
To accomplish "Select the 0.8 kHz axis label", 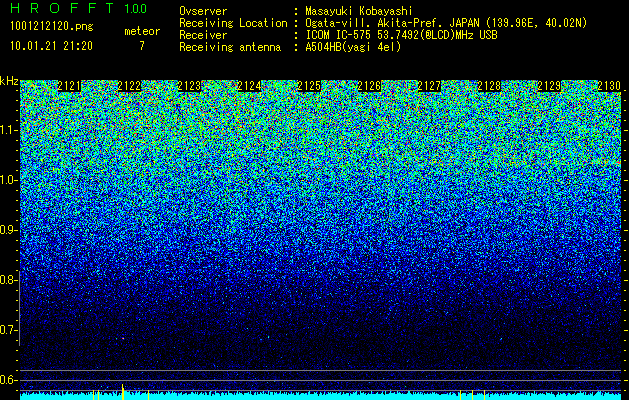I will pos(8,280).
